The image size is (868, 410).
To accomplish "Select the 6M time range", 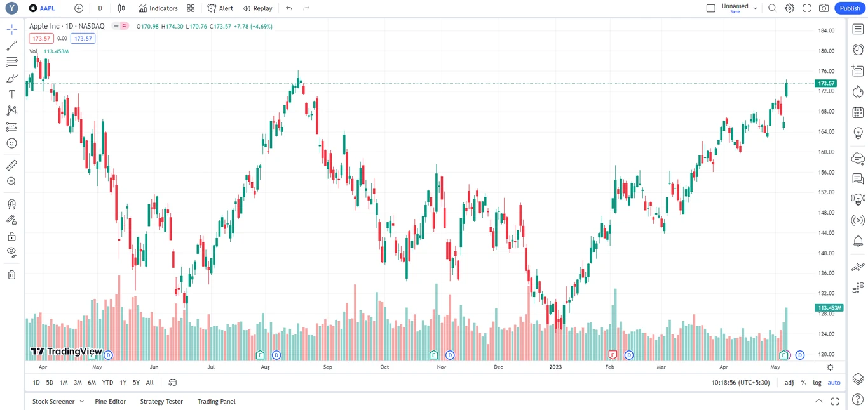I will (x=92, y=383).
